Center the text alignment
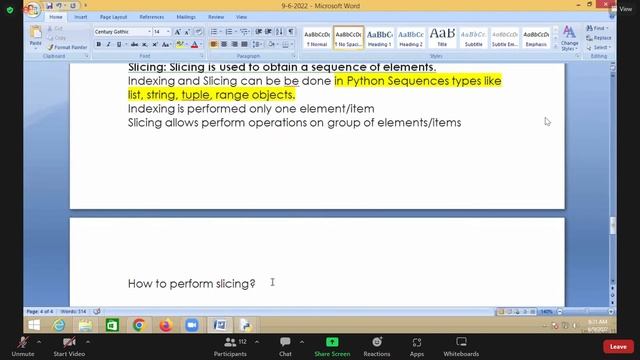This screenshot has height=360, width=640. click(x=224, y=44)
